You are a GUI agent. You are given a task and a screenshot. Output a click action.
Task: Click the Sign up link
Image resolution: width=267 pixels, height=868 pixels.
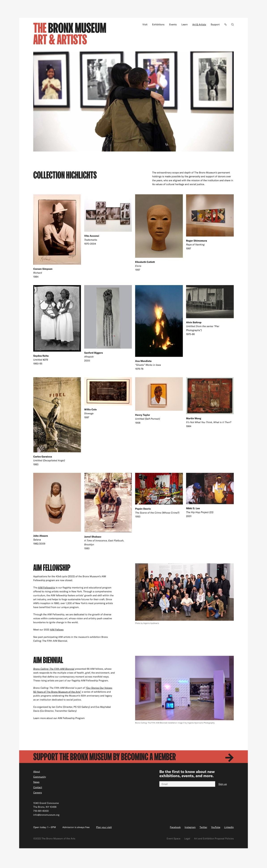222,784
